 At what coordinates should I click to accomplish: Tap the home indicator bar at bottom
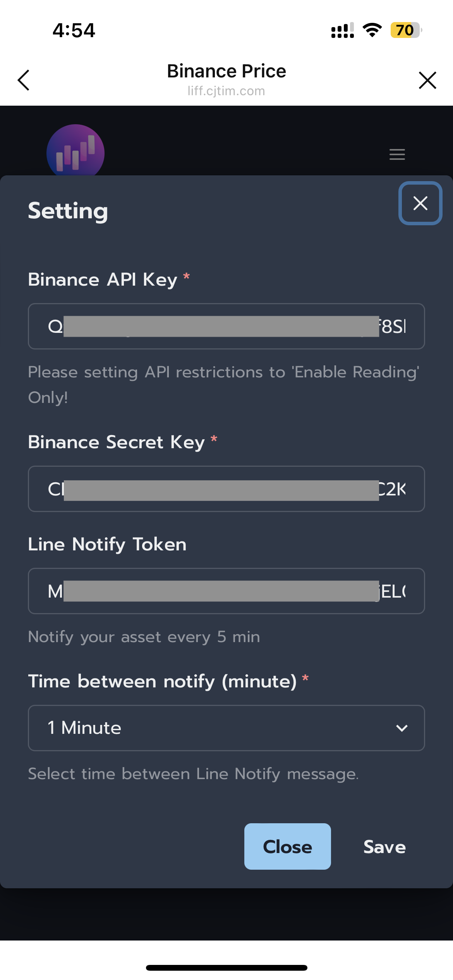click(x=226, y=968)
